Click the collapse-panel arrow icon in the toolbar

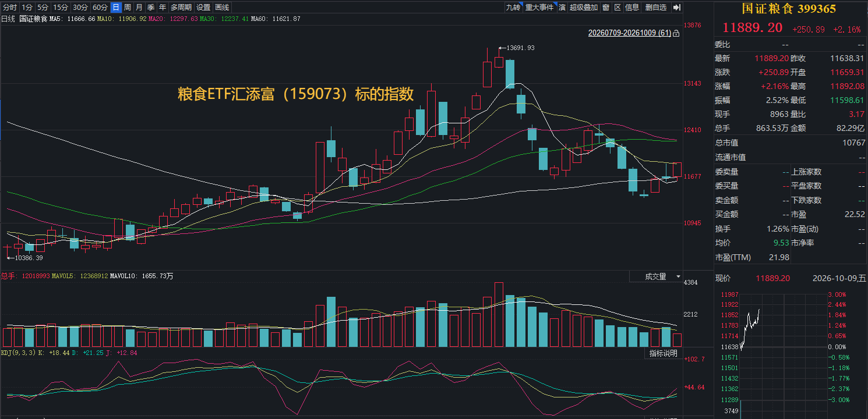tap(676, 8)
